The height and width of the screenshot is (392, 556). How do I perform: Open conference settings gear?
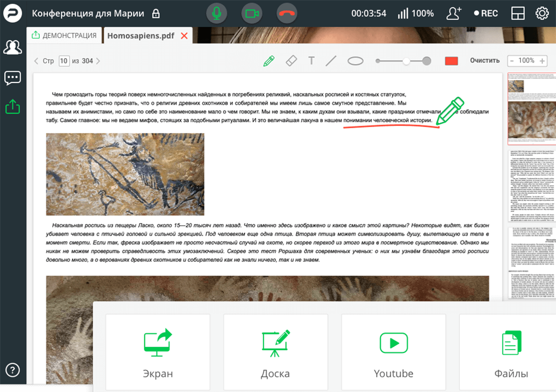click(x=542, y=14)
